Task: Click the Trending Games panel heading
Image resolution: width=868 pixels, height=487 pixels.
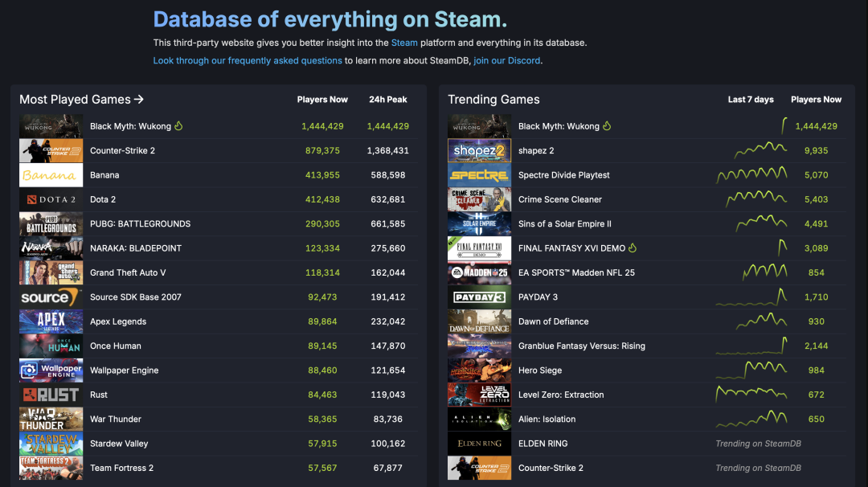Action: click(493, 99)
